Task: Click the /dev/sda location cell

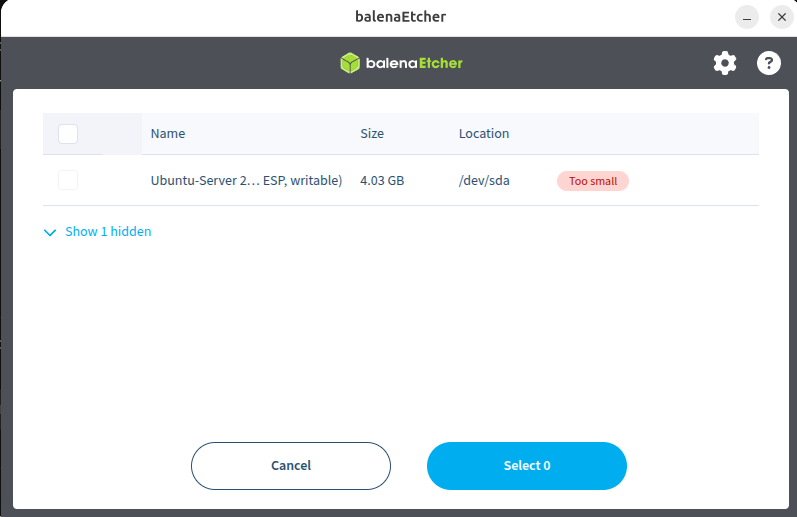Action: coord(484,180)
